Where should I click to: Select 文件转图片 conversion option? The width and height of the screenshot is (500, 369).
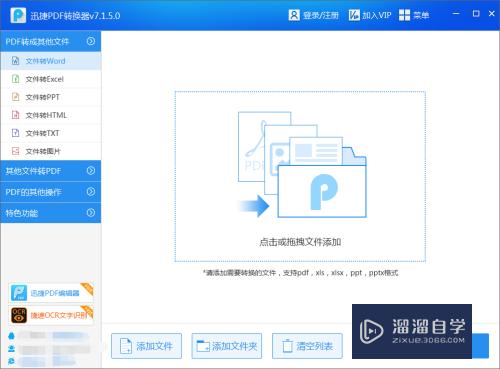point(51,151)
